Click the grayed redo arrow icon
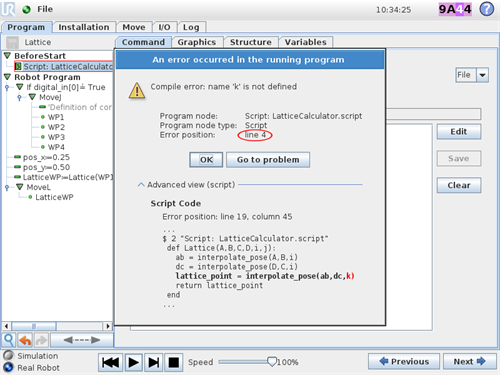Screen dimensions: 500x375 click(x=41, y=340)
